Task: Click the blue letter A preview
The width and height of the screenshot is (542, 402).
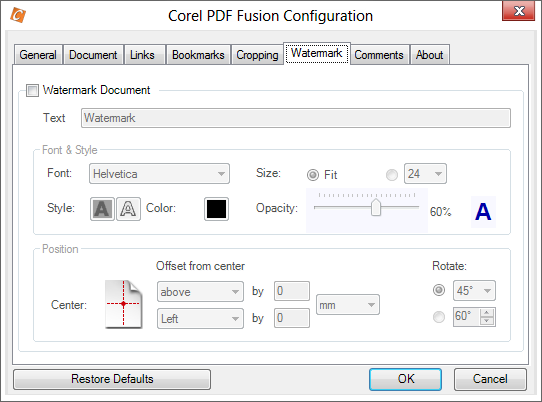Action: click(483, 212)
